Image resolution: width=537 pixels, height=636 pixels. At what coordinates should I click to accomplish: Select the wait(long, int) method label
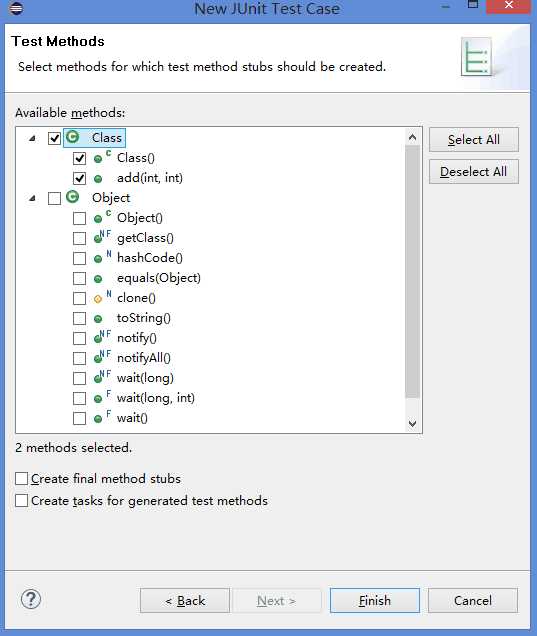[156, 398]
